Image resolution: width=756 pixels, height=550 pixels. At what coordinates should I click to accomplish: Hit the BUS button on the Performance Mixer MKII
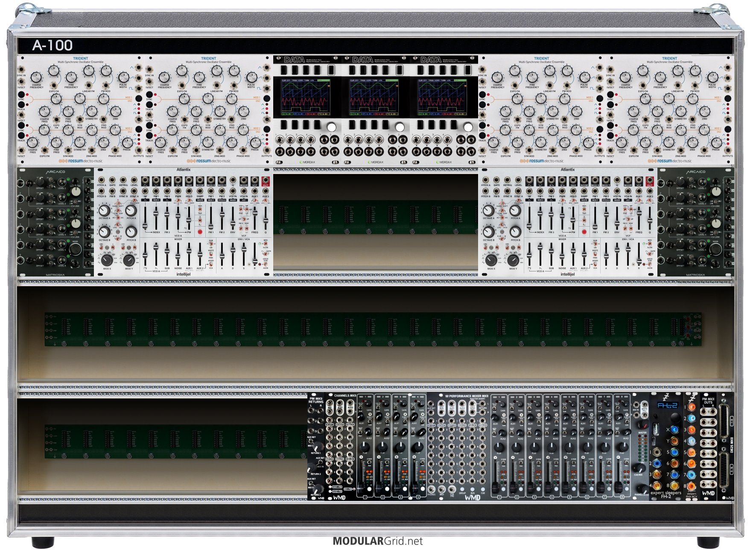(x=472, y=489)
